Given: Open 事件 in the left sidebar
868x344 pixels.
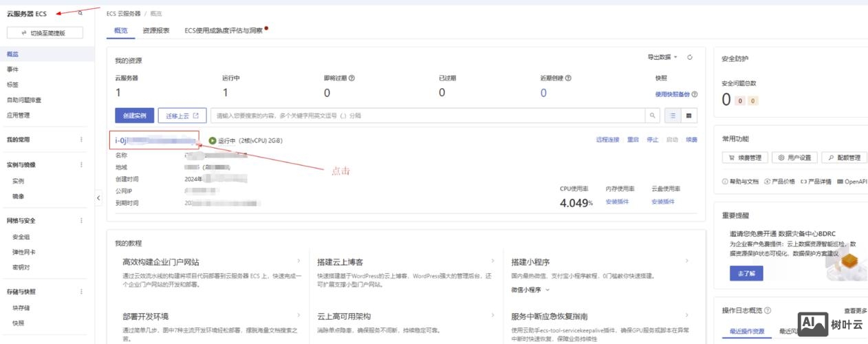Looking at the screenshot, I should (13, 69).
